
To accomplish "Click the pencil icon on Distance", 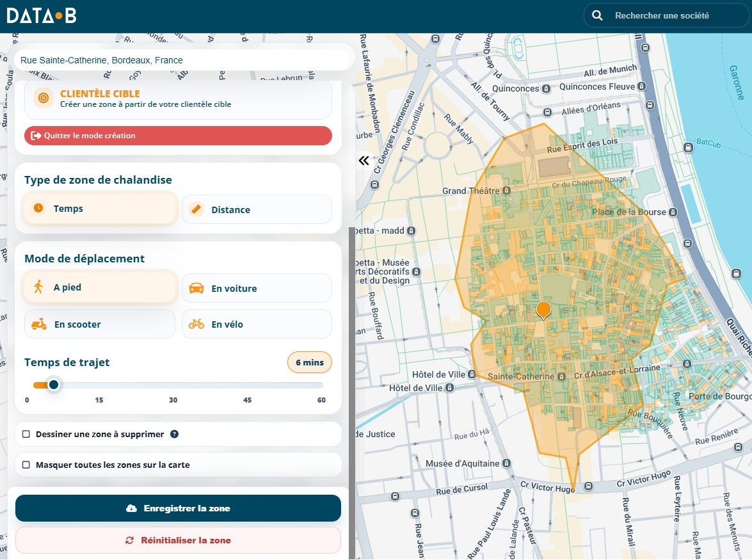I will 196,209.
